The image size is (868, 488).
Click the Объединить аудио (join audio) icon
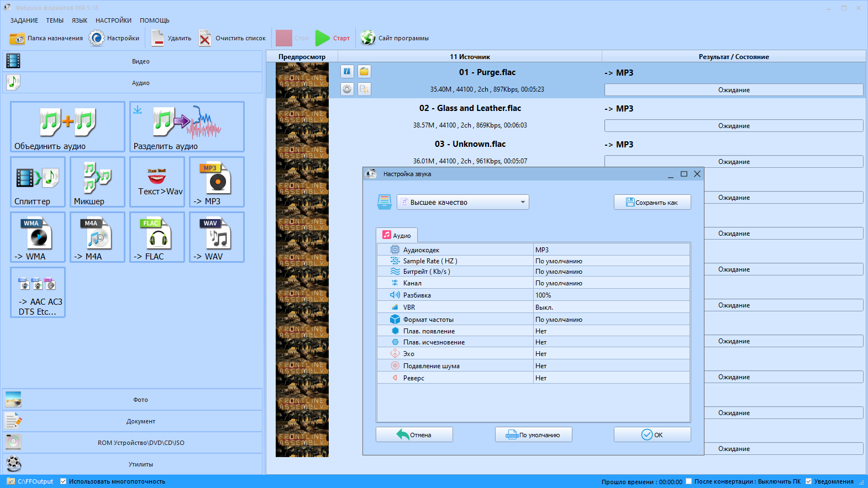point(67,126)
